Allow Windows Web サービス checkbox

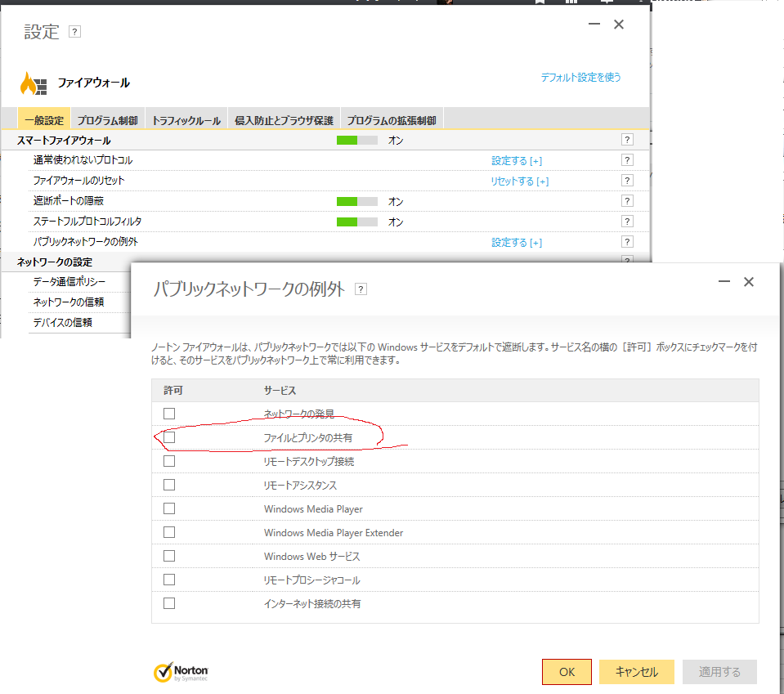[169, 556]
